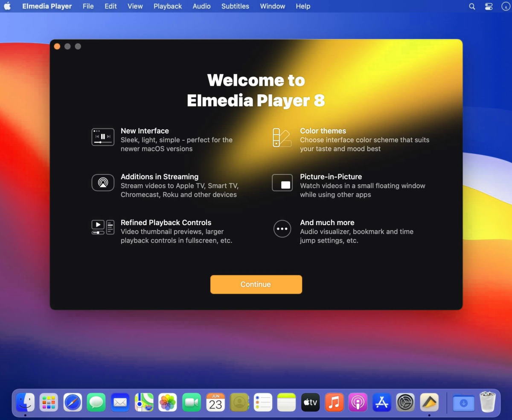The width and height of the screenshot is (512, 420).
Task: Open the Elmedia Player application menu
Action: click(47, 6)
